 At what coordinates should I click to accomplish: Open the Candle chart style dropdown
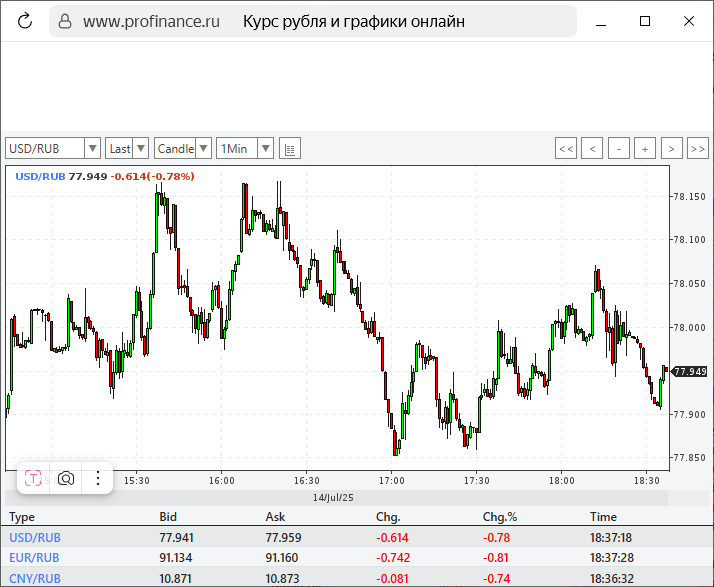click(x=183, y=148)
